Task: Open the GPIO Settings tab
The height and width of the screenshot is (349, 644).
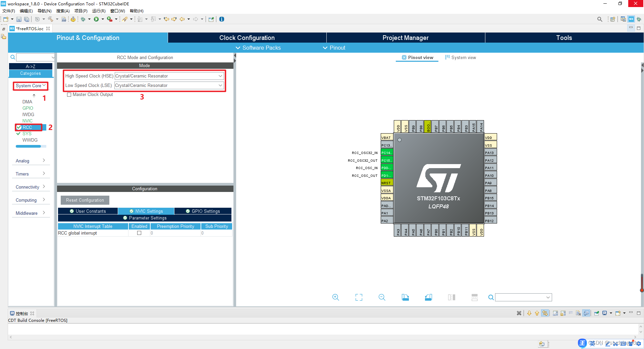Action: 203,211
